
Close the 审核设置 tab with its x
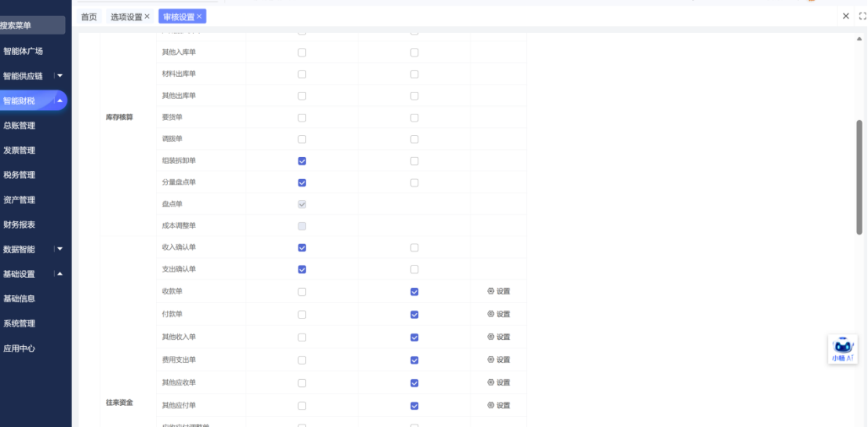(199, 16)
